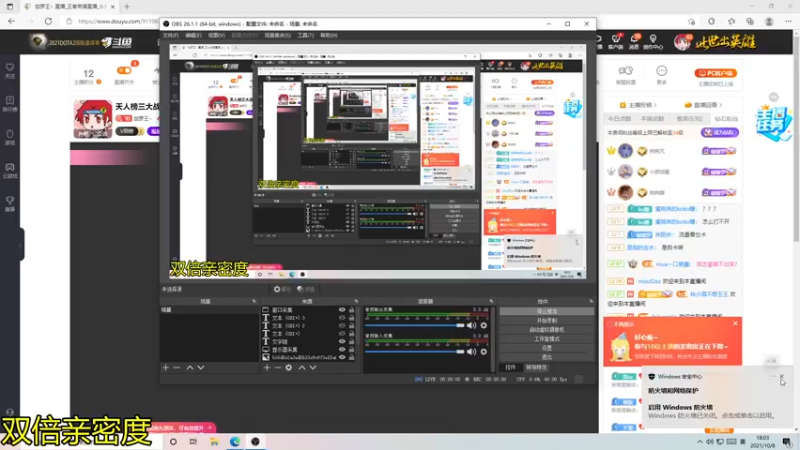This screenshot has width=800, height=450.
Task: Show hidden icons in system tray
Action: pyautogui.click(x=699, y=442)
